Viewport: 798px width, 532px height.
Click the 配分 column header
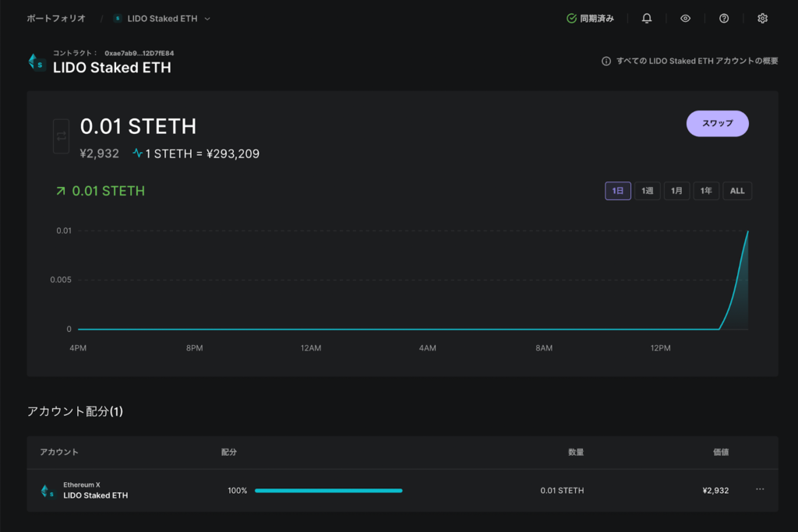pyautogui.click(x=229, y=452)
